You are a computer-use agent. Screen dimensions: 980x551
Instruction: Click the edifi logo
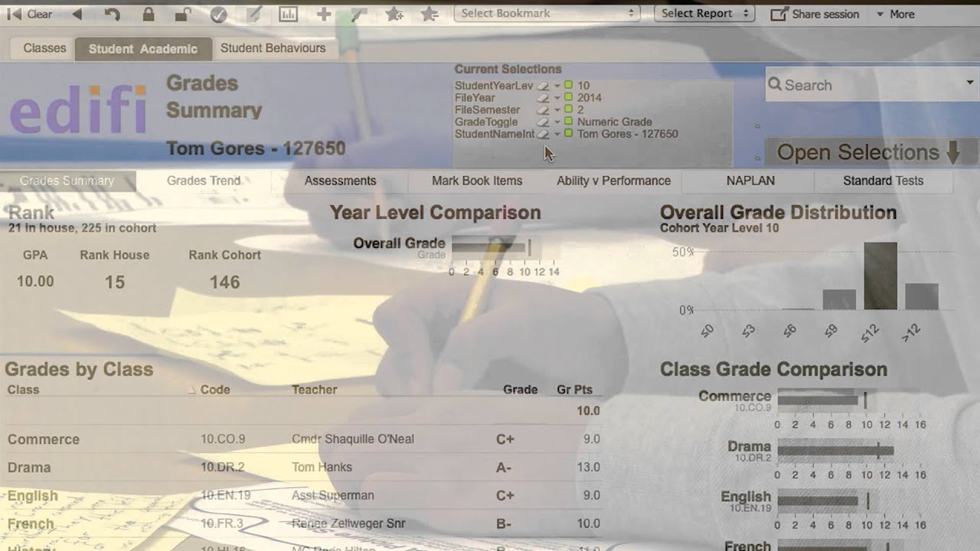[x=78, y=109]
